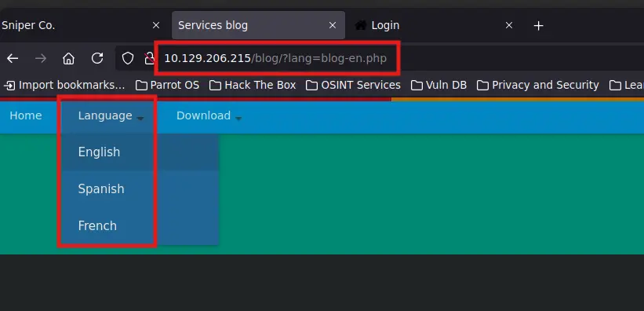Open the shield tracking protection icon

[128, 58]
